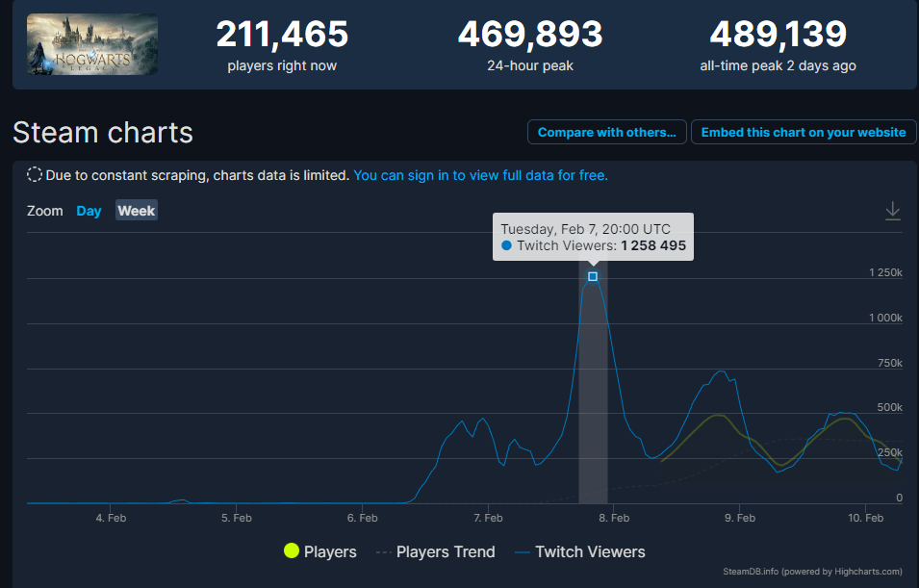Click the 469,893 24-hour peak figure
Image resolution: width=919 pixels, height=588 pixels.
coord(530,34)
